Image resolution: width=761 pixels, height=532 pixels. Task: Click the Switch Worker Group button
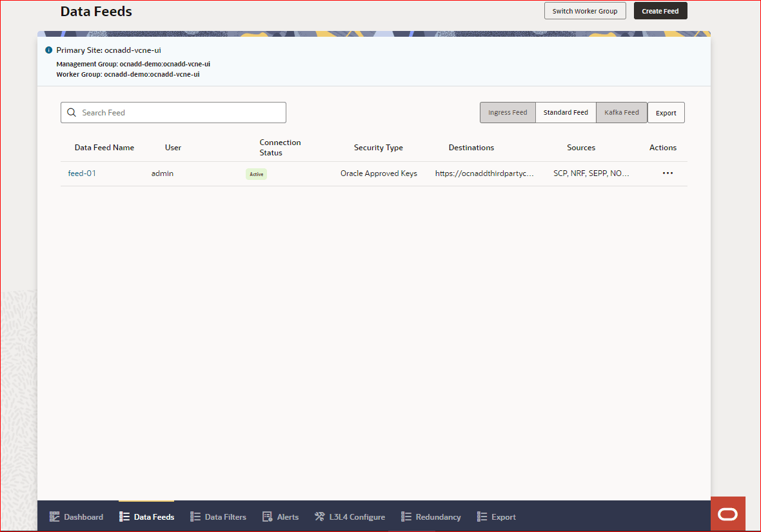pyautogui.click(x=584, y=10)
